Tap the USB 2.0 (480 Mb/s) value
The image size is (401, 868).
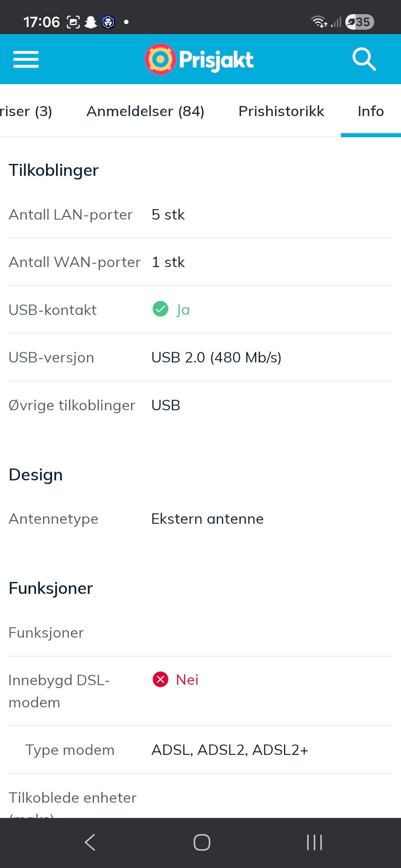point(216,357)
